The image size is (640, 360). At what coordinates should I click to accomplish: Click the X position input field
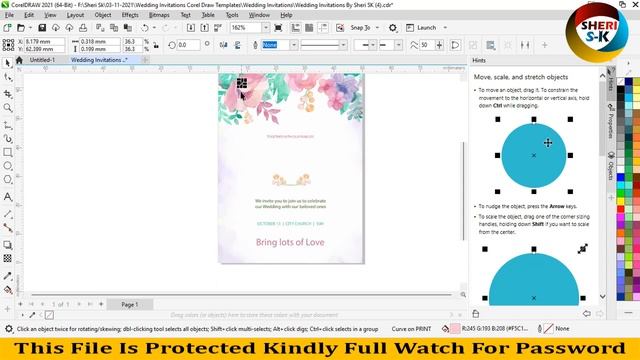(44, 42)
